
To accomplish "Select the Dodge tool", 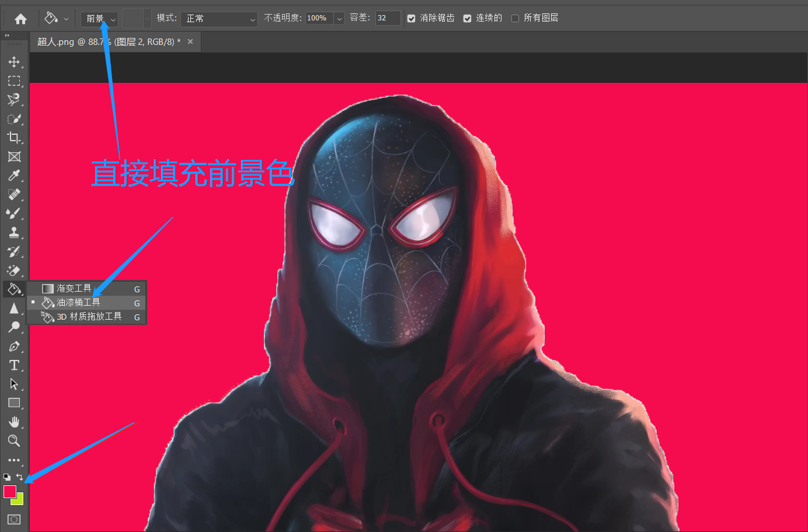I will point(14,327).
